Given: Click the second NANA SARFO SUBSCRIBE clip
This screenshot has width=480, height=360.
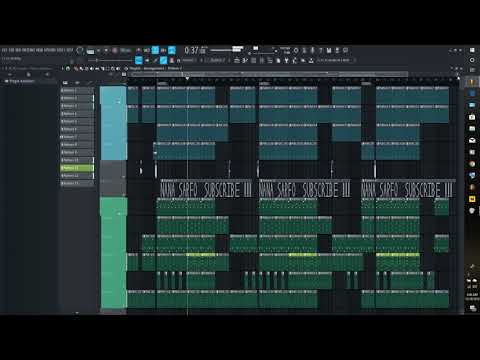Looking at the screenshot, I should point(305,189).
